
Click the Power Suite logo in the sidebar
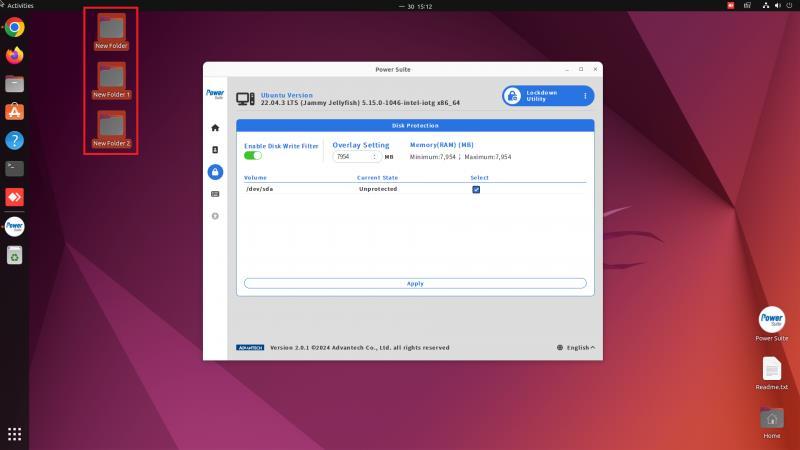215,93
